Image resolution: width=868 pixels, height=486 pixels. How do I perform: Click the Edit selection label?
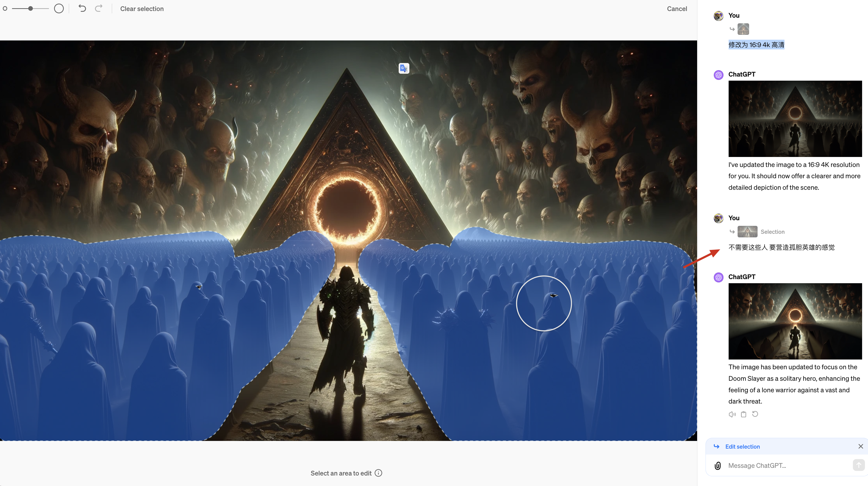pos(742,447)
